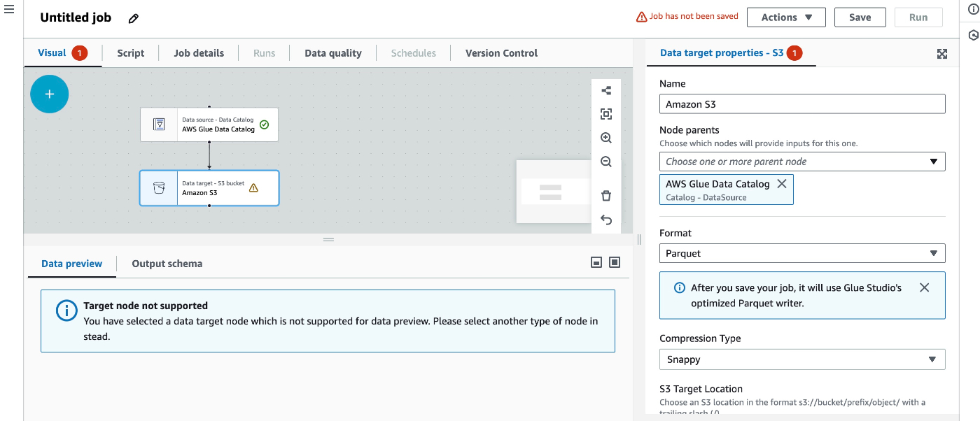
Task: Undo the last canvas action
Action: (606, 220)
